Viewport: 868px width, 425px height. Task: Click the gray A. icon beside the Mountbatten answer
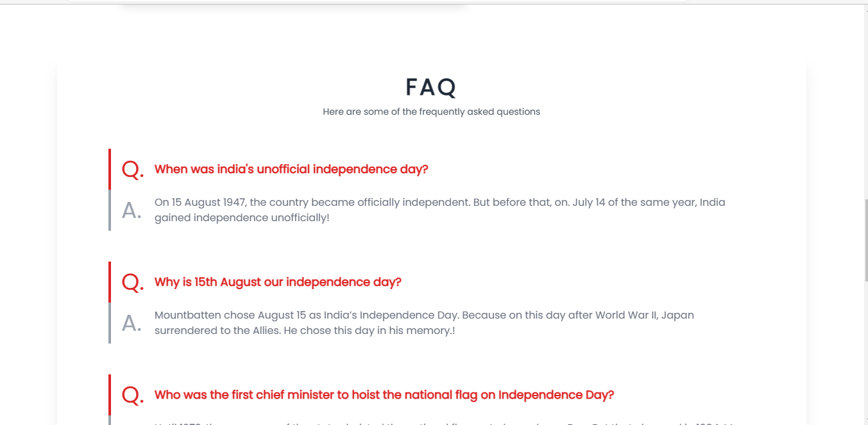coord(132,323)
